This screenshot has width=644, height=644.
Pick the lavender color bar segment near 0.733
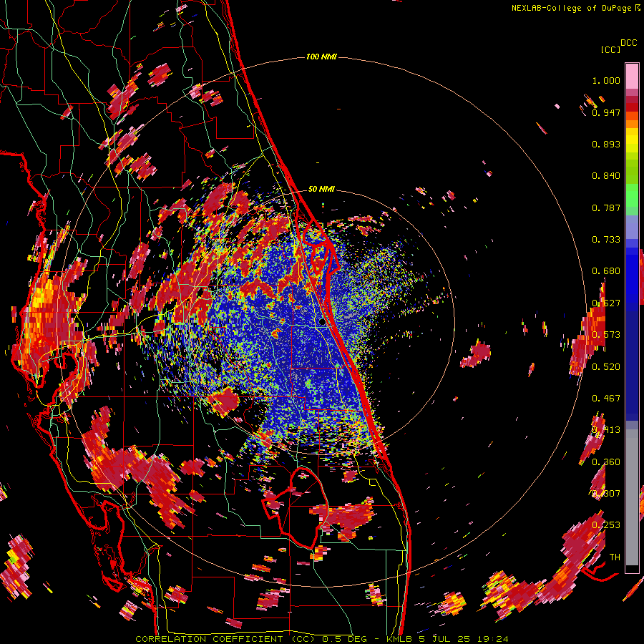click(632, 228)
